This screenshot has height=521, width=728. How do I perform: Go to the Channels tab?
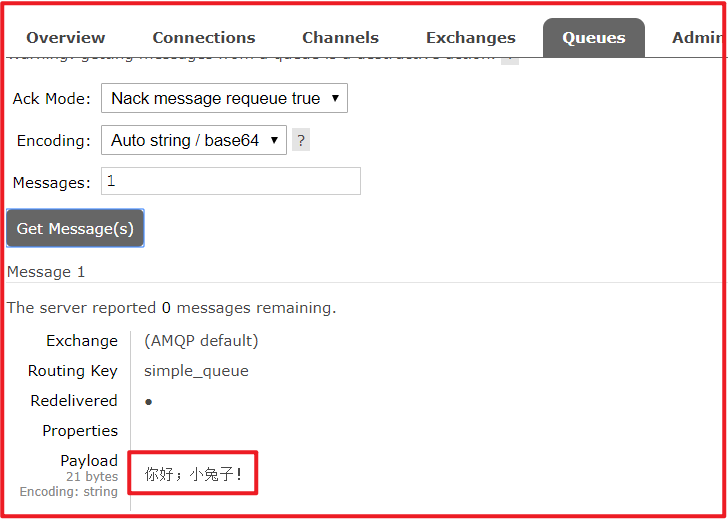pyautogui.click(x=340, y=38)
